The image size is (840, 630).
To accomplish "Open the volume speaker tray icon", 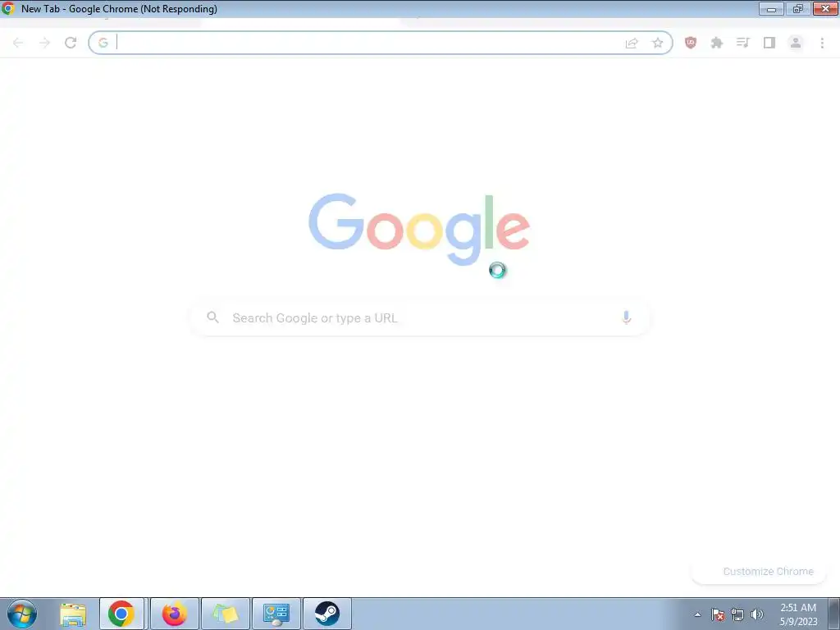I will [x=757, y=614].
